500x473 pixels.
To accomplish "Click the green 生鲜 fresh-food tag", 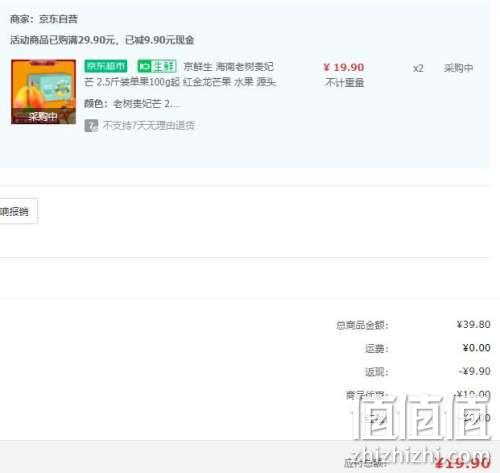I will (157, 66).
